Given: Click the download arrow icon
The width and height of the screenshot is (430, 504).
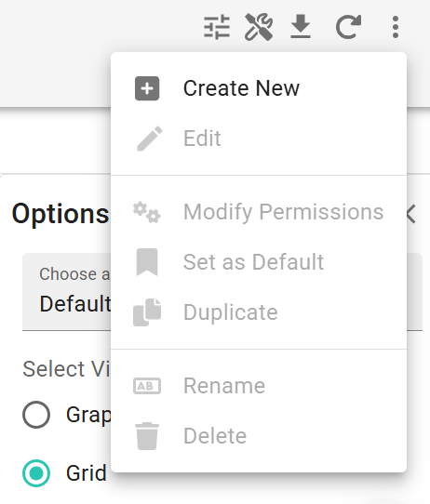Looking at the screenshot, I should click(x=301, y=27).
